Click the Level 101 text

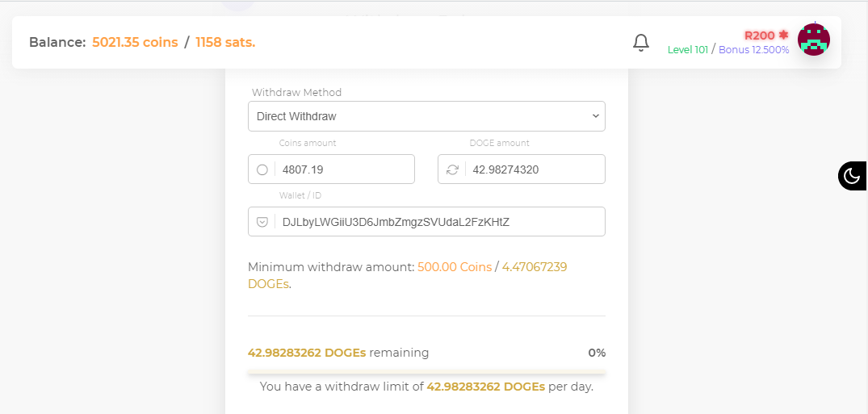tap(687, 50)
